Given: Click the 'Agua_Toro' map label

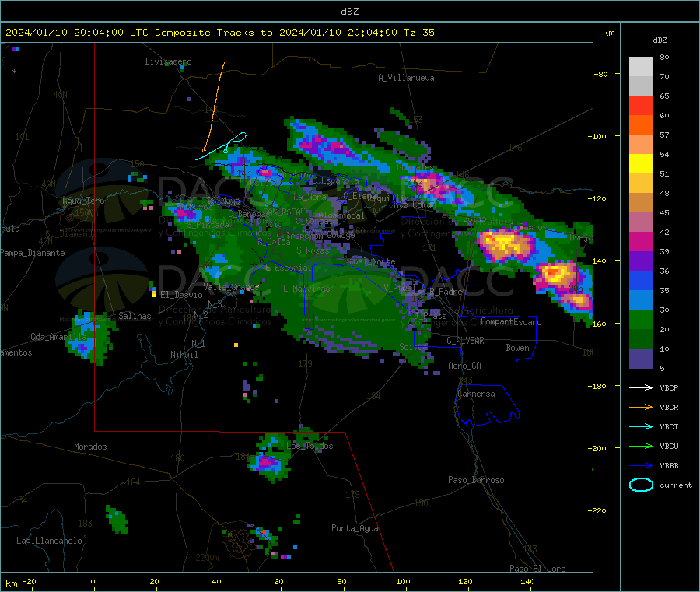Looking at the screenshot, I should coord(83,201).
